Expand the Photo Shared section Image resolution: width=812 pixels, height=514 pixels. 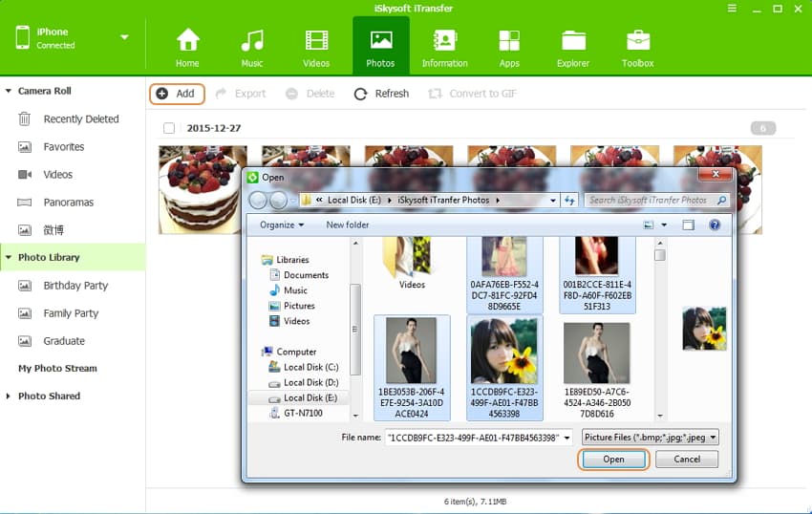click(x=8, y=396)
